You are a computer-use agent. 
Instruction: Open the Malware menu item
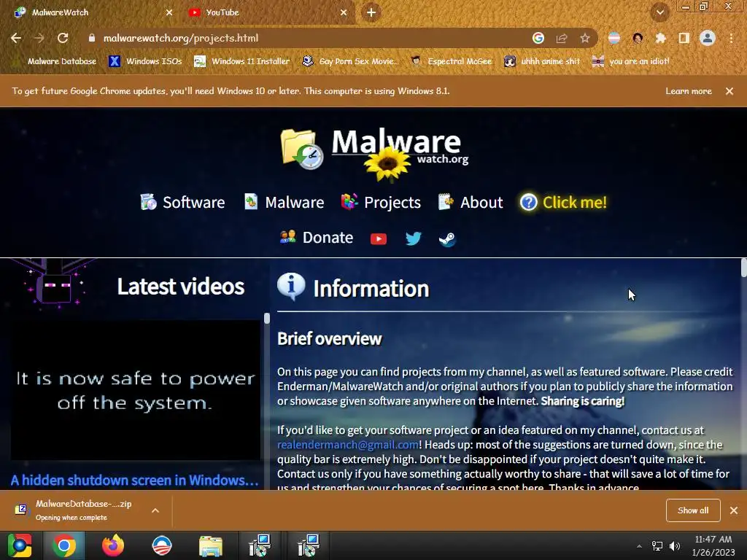[284, 203]
